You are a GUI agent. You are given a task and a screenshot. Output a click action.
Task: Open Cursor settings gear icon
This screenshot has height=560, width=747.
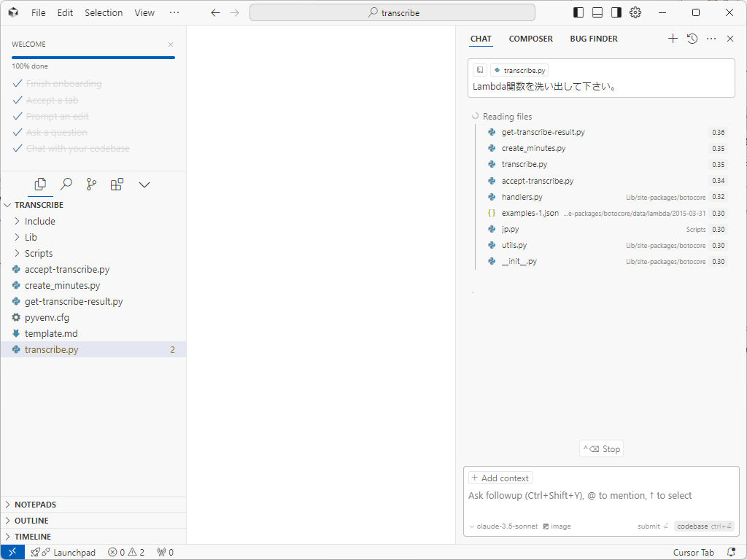635,12
